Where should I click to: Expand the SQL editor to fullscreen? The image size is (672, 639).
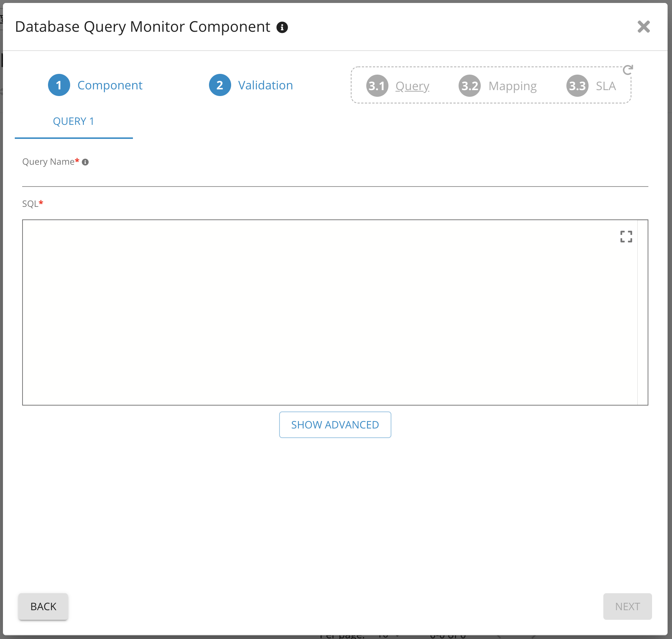click(626, 237)
